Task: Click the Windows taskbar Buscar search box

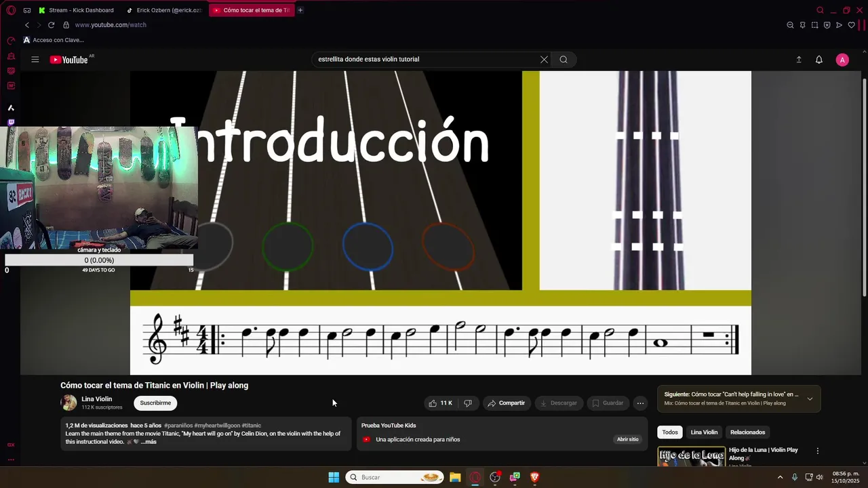Action: pos(395,477)
